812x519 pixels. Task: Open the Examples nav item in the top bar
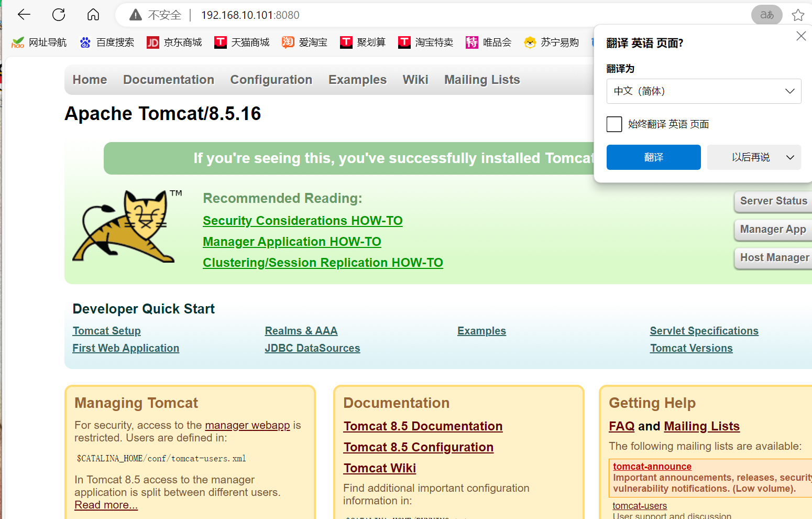point(357,80)
